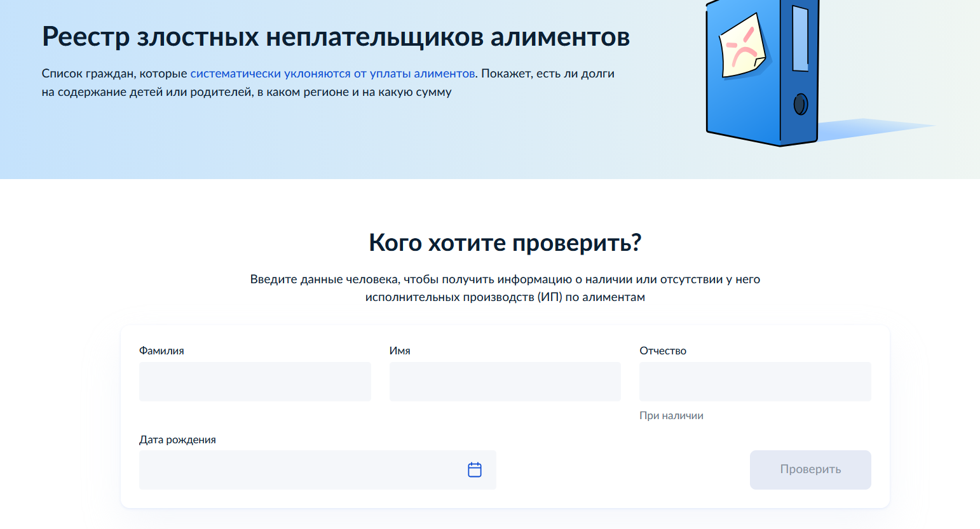The width and height of the screenshot is (980, 529).
Task: Click the 'При наличии' hint text
Action: (671, 416)
